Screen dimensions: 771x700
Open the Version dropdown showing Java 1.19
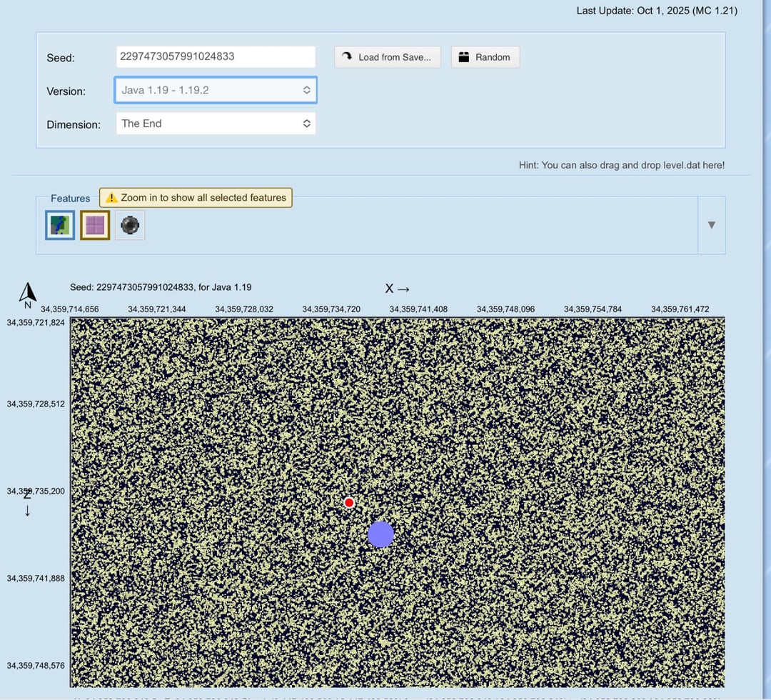(x=215, y=91)
